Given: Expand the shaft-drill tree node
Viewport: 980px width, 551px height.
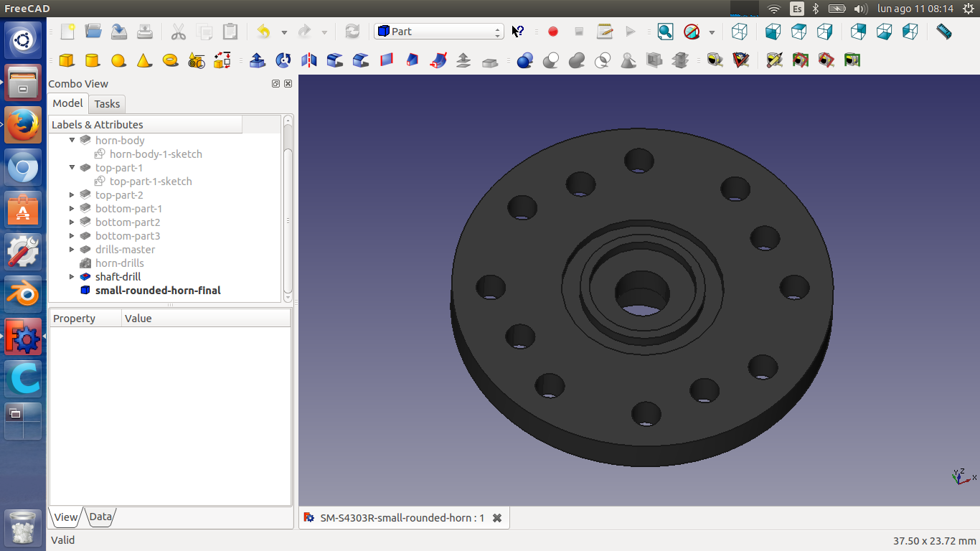Looking at the screenshot, I should click(72, 277).
